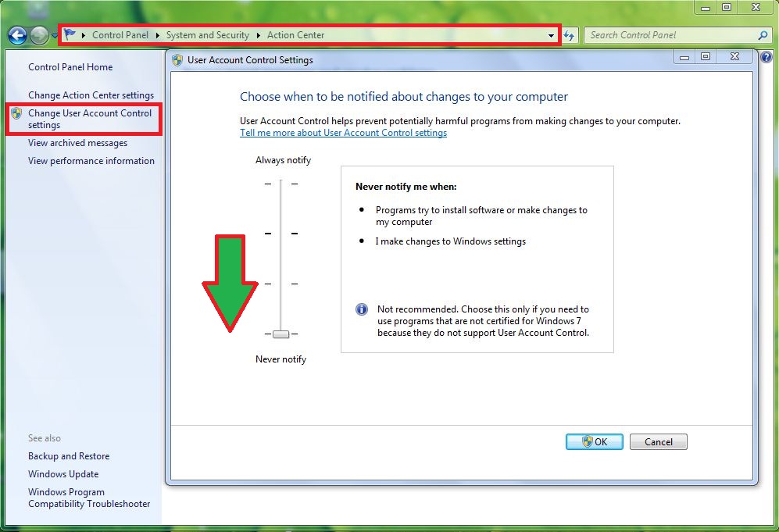
Task: Click the blue info icon next to Not recommended note
Action: [x=361, y=309]
